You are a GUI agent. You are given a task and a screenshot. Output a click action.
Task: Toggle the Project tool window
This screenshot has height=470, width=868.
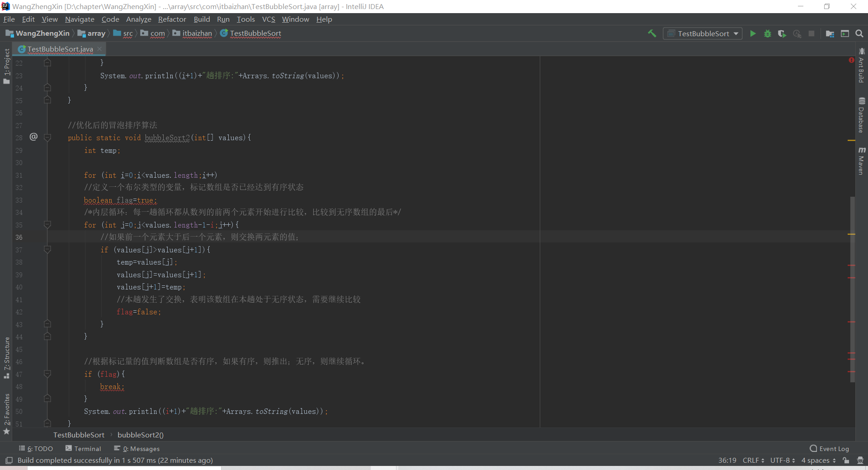click(x=6, y=66)
